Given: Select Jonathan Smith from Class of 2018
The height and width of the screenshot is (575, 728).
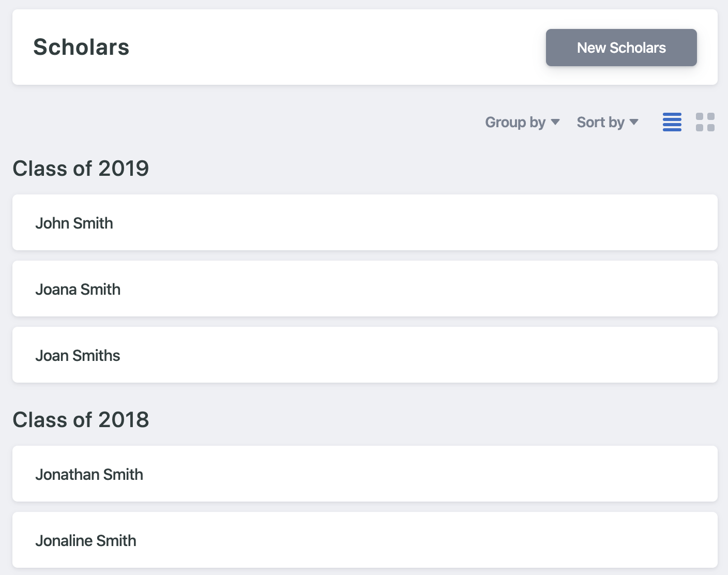Looking at the screenshot, I should click(89, 474).
